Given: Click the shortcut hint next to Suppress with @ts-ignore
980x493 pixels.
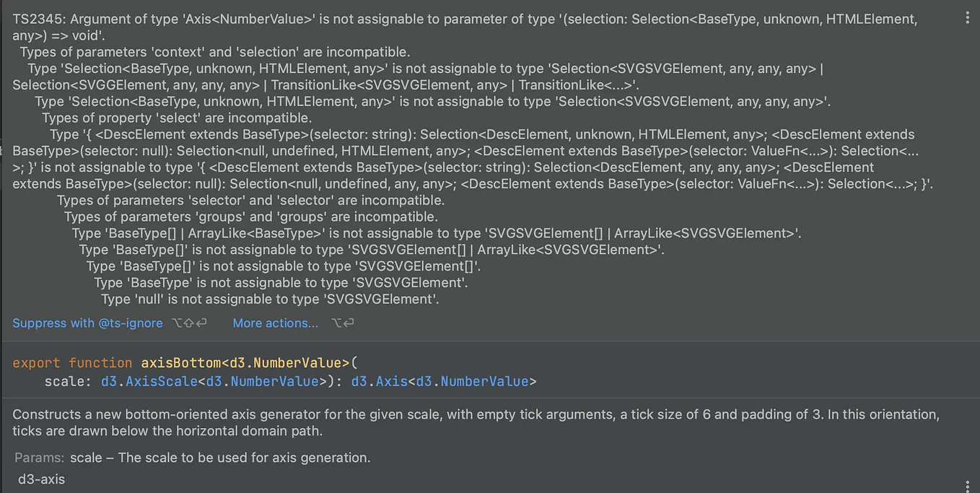Looking at the screenshot, I should click(x=189, y=323).
